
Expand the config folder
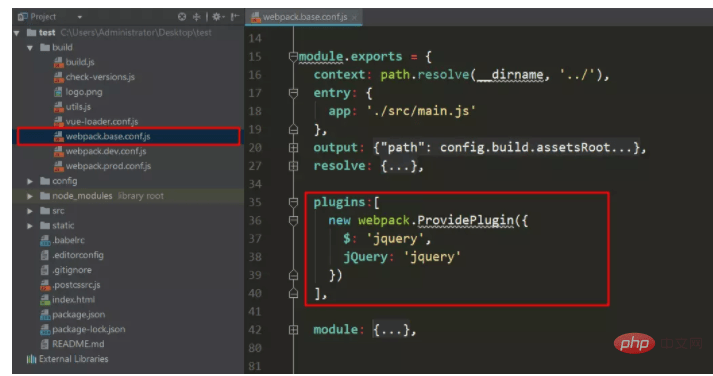pos(30,181)
